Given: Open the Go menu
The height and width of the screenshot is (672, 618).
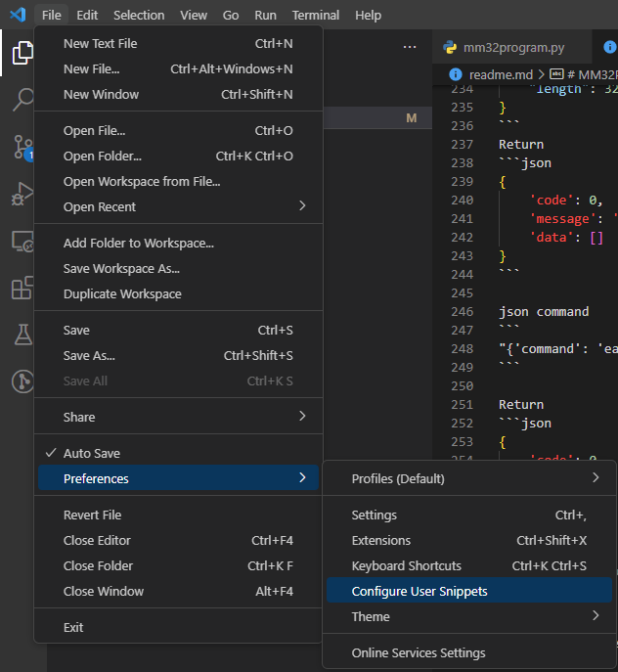Looking at the screenshot, I should coord(231,15).
